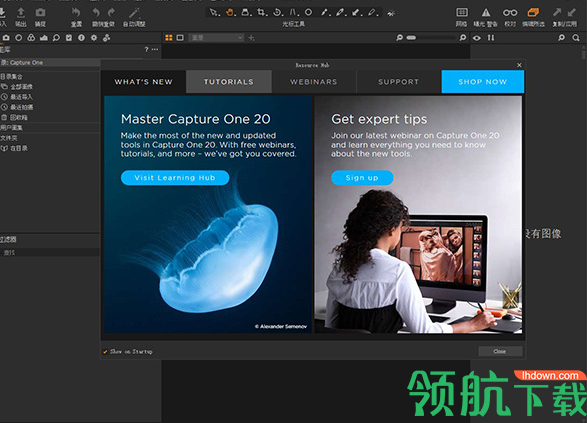Click zoom-in magnifier right of thumbnail slider

click(x=463, y=38)
